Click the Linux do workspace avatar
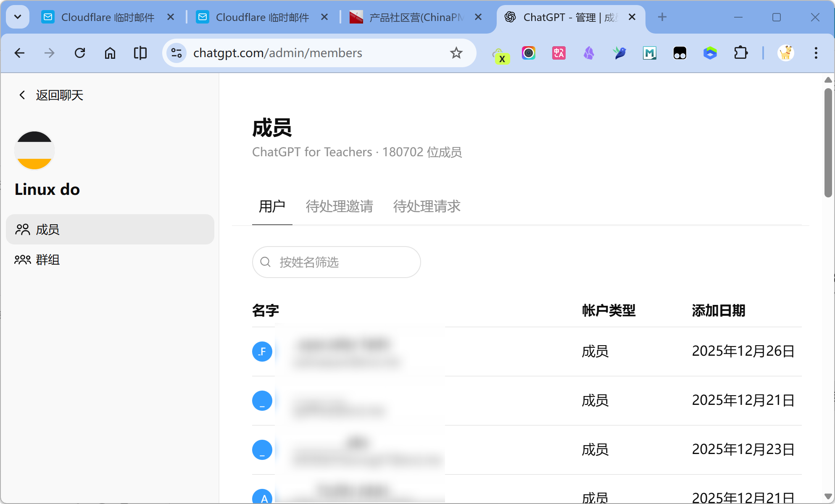The height and width of the screenshot is (504, 835). [x=34, y=150]
